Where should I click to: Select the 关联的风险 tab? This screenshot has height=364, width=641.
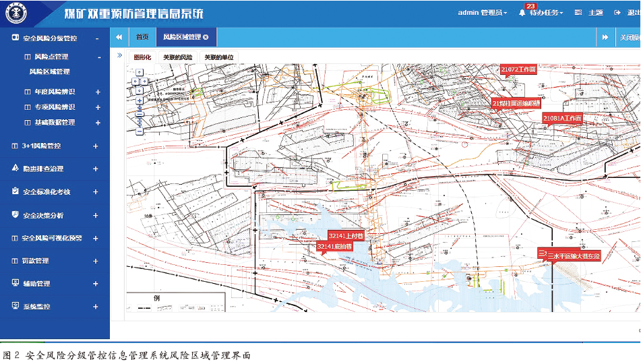(177, 57)
